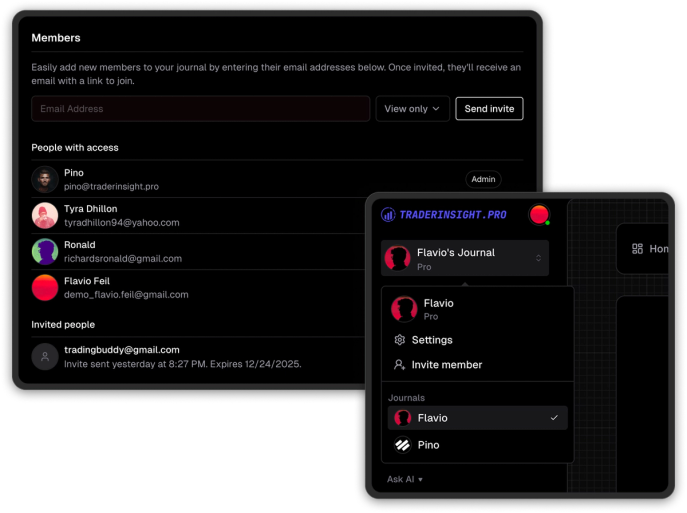Click Flavio's avatar in journal switcher
Viewport: 687px width, 513px height.
(397, 258)
